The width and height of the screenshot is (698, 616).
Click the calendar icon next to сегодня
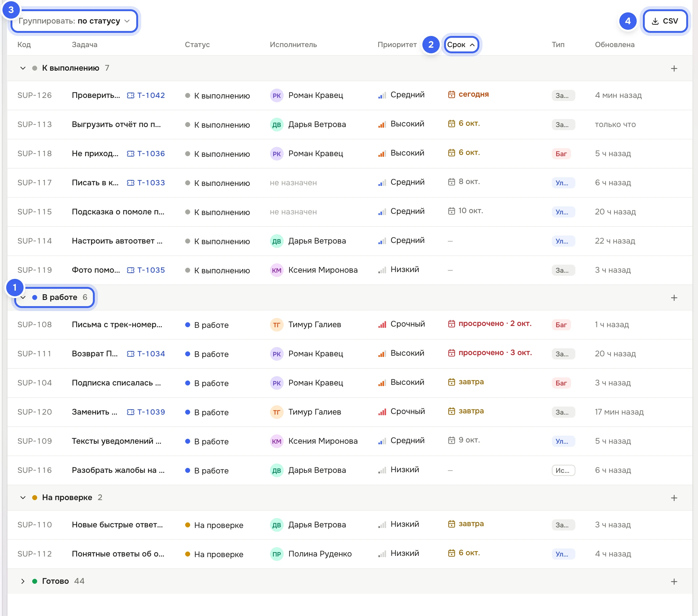click(451, 94)
